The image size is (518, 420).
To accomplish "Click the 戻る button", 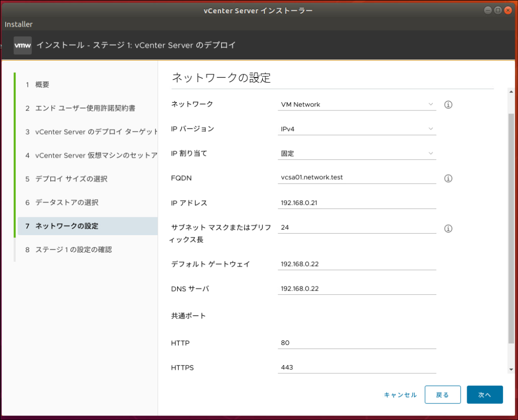I will click(x=443, y=394).
